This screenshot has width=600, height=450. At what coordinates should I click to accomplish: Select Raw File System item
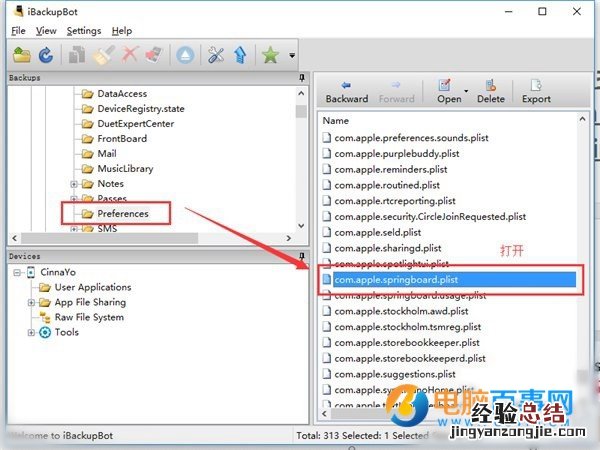click(89, 317)
